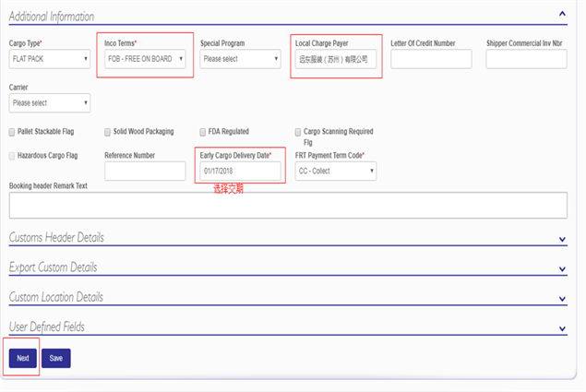Expand the Custom Location Details section
The height and width of the screenshot is (392, 586).
pos(562,299)
